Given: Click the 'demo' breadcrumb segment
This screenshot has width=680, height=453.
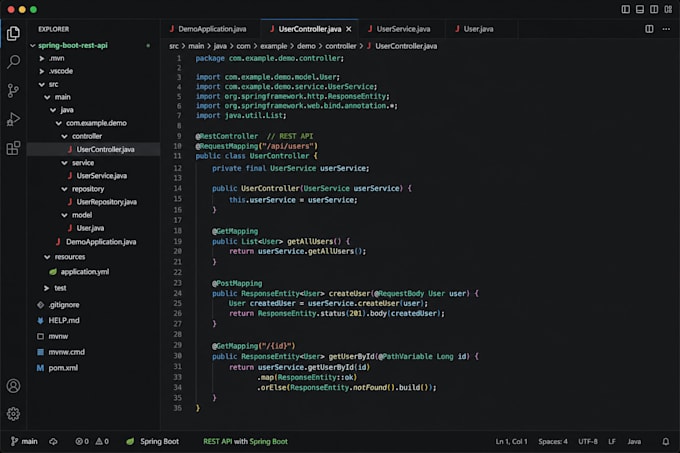Looking at the screenshot, I should [306, 46].
